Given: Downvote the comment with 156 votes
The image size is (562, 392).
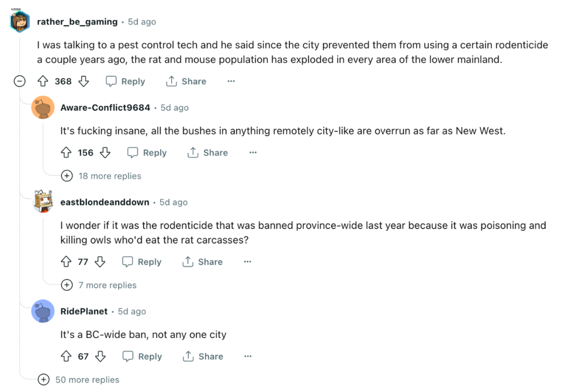Looking at the screenshot, I should [x=105, y=153].
